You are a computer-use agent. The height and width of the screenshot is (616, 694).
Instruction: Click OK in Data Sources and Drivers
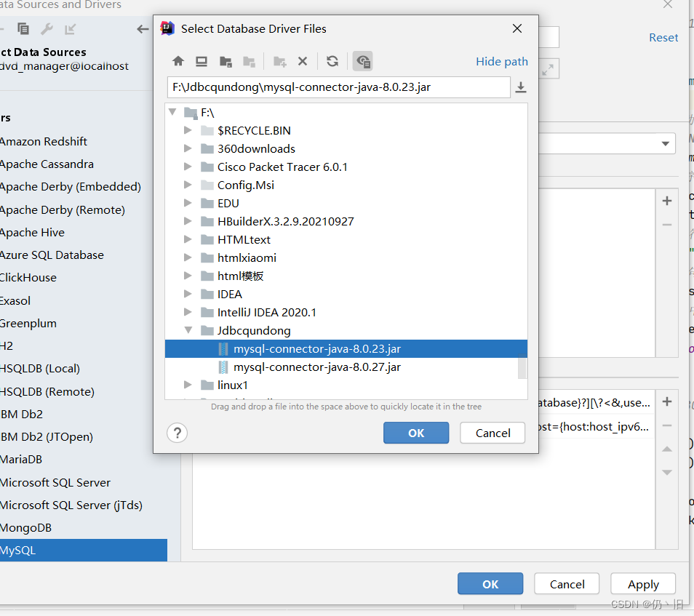[x=490, y=584]
